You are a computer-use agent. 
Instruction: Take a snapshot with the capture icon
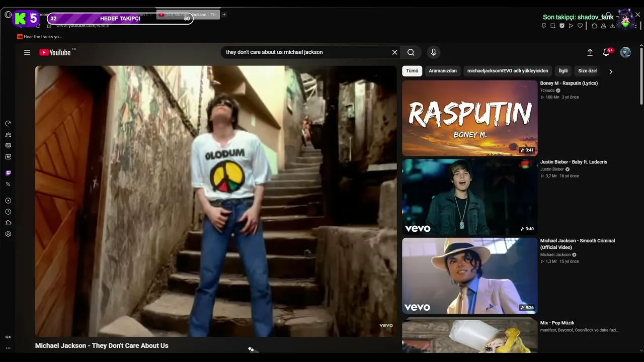pyautogui.click(x=553, y=26)
